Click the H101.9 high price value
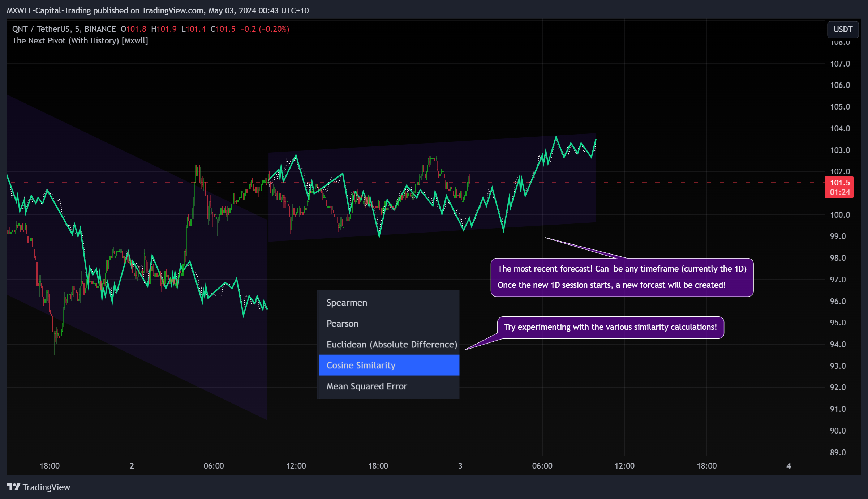868x499 pixels. (x=164, y=29)
